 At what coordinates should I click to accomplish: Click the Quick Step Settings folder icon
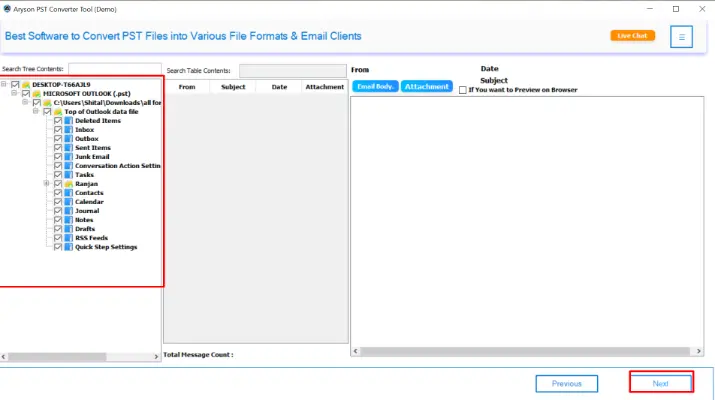69,247
